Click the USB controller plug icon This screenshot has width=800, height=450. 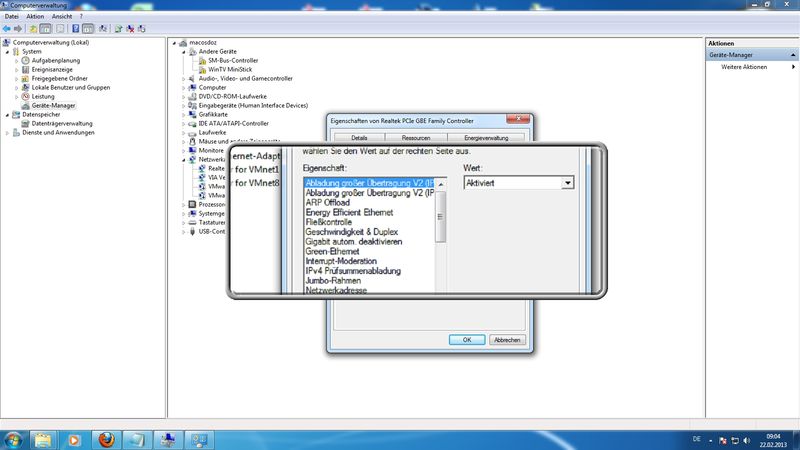[192, 232]
